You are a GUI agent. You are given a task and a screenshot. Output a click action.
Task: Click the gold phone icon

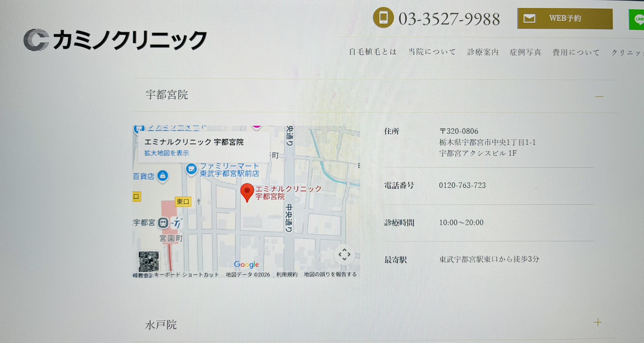(383, 17)
